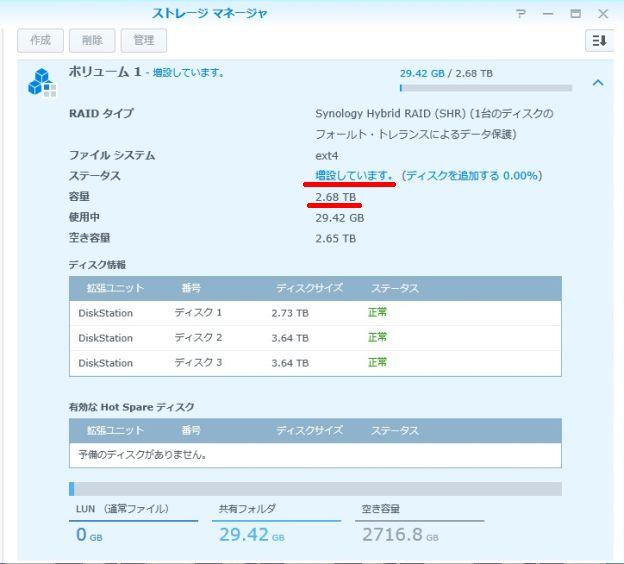This screenshot has height=564, width=624.
Task: Click 拡張ユニット header in Hot Spare table
Action: click(115, 430)
